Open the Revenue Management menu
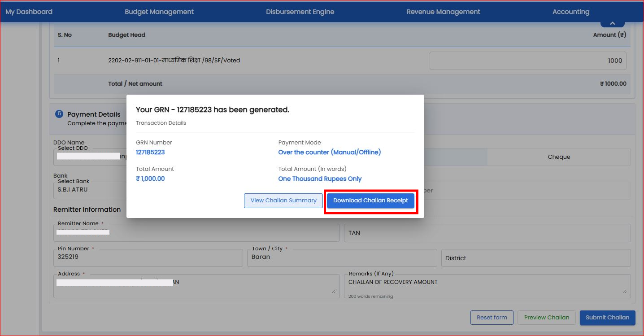Viewport: 644px width, 336px height. (x=443, y=12)
